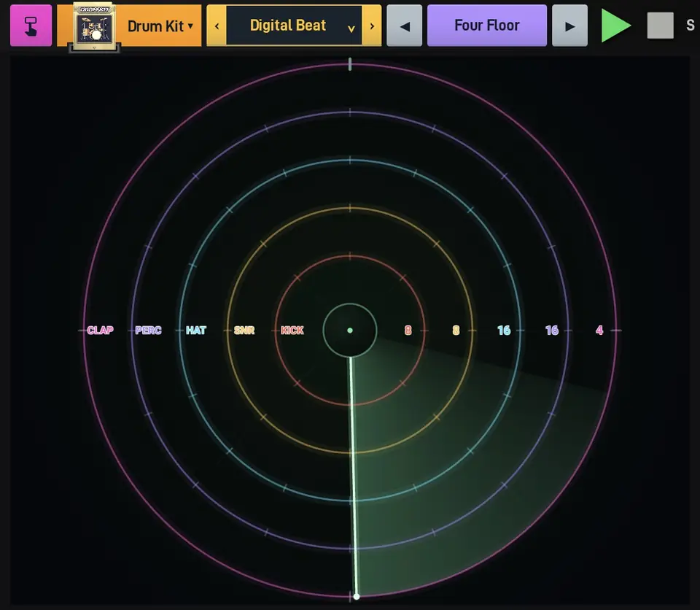The width and height of the screenshot is (700, 610).
Task: Click the kick ring step count 8
Action: point(408,331)
